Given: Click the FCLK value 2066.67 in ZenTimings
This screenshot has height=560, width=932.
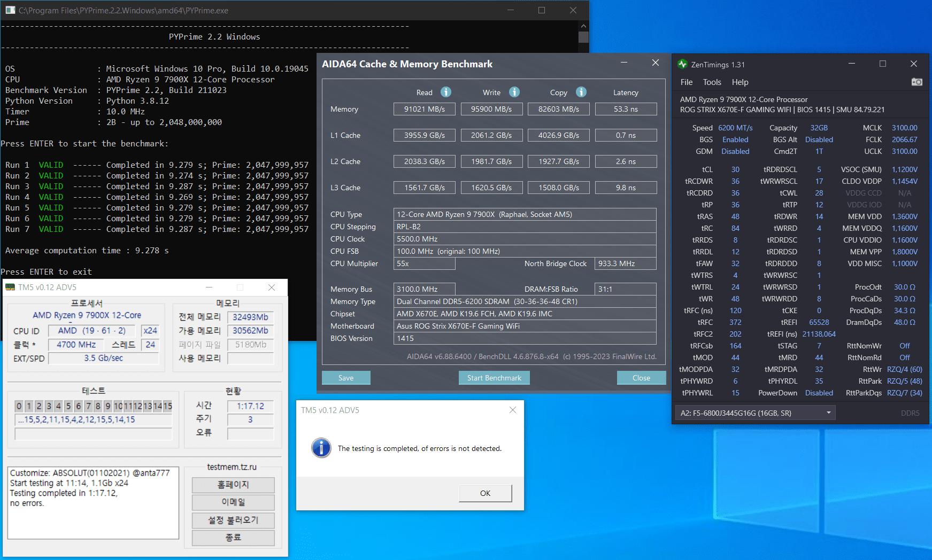Looking at the screenshot, I should pos(904,139).
